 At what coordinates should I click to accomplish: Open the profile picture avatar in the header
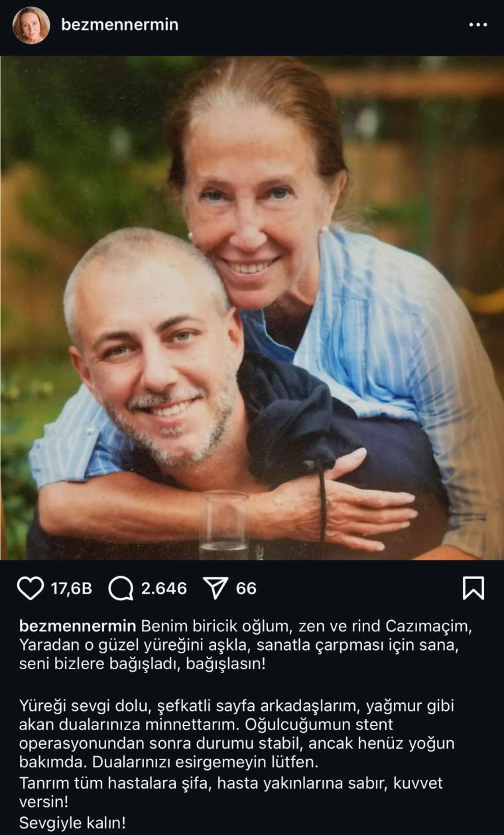(31, 25)
